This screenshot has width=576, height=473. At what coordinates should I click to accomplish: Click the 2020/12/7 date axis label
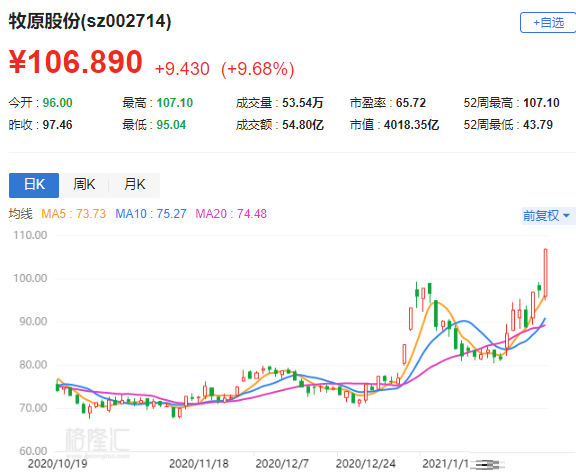(282, 463)
